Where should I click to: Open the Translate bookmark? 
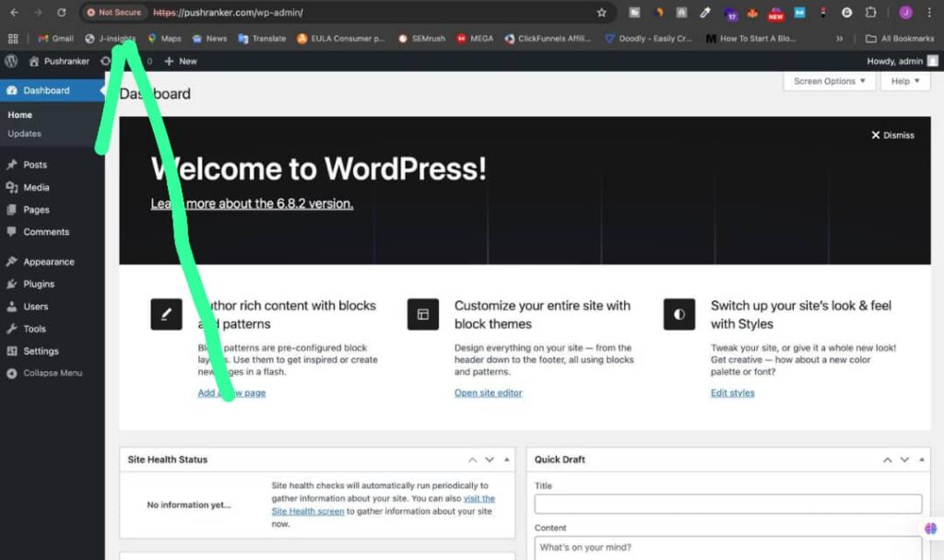(262, 39)
